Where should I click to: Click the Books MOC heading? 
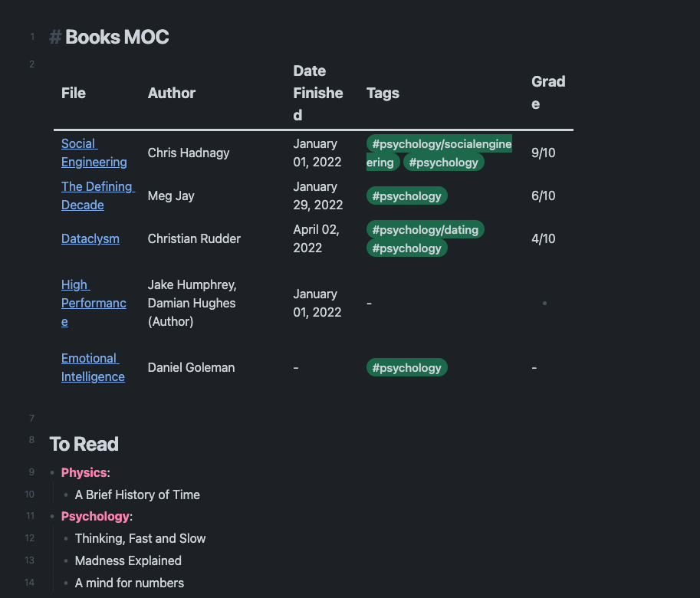point(117,37)
